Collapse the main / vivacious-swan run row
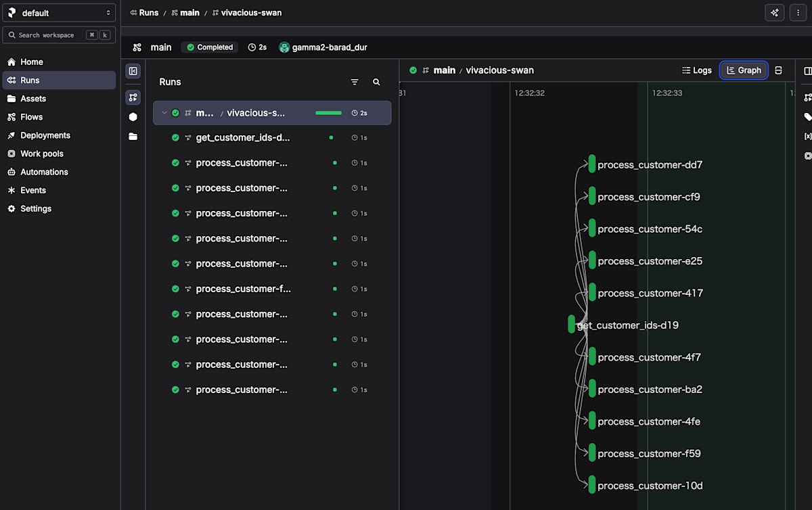The height and width of the screenshot is (510, 812). (164, 113)
